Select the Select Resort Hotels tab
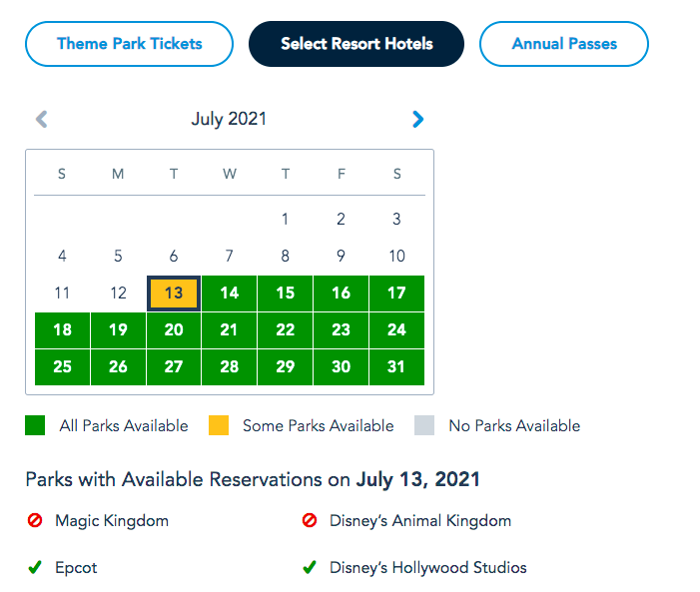Screen dimensions: 700x592 coord(356,44)
